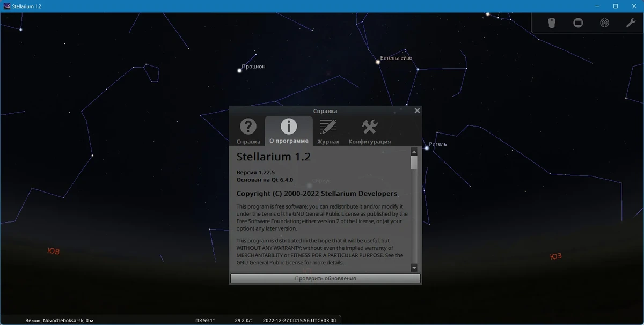
Task: Open the Конфигурация tab
Action: coord(370,131)
